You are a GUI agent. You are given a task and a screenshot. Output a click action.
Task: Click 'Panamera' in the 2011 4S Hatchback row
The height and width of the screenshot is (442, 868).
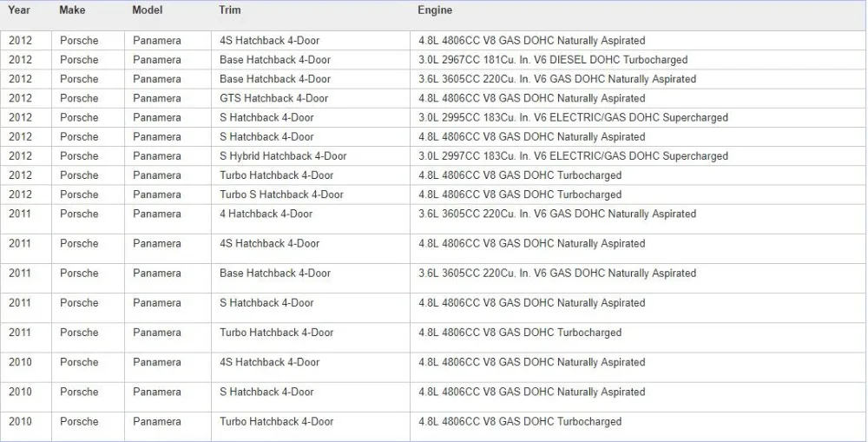coord(157,244)
